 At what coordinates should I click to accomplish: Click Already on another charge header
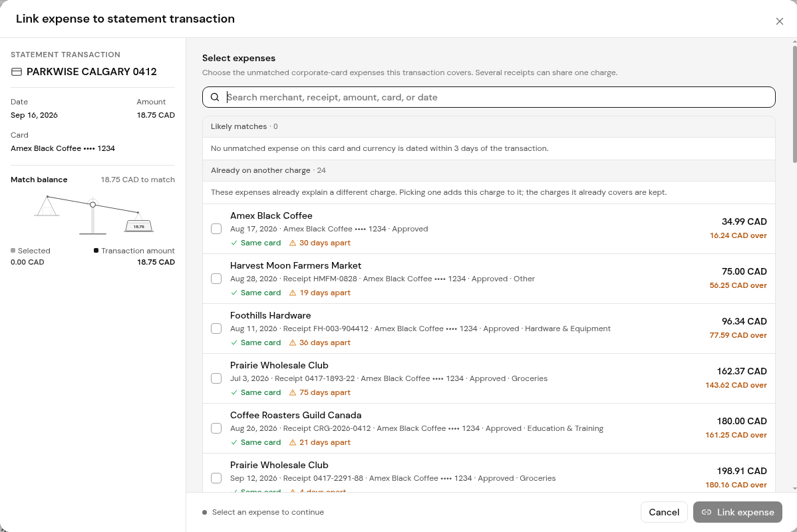click(x=488, y=170)
